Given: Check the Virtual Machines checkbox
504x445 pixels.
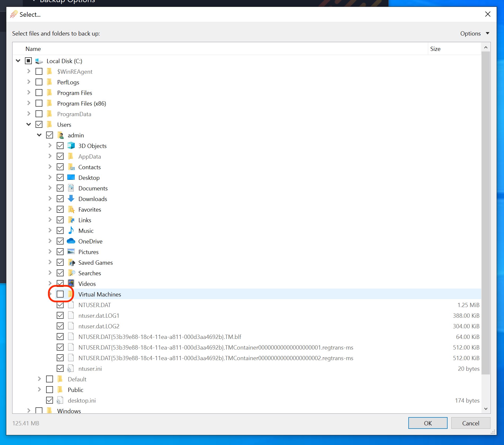Looking at the screenshot, I should point(60,294).
